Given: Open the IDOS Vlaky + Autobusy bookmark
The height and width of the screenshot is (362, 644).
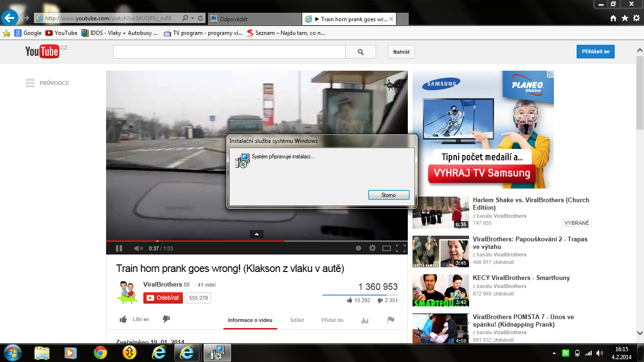Looking at the screenshot, I should pos(120,33).
